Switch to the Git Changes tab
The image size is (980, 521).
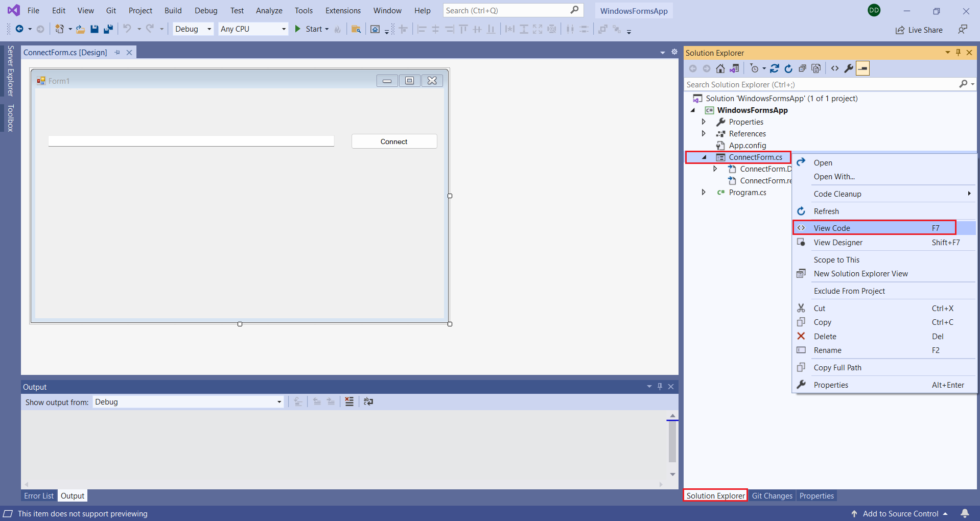pyautogui.click(x=772, y=495)
